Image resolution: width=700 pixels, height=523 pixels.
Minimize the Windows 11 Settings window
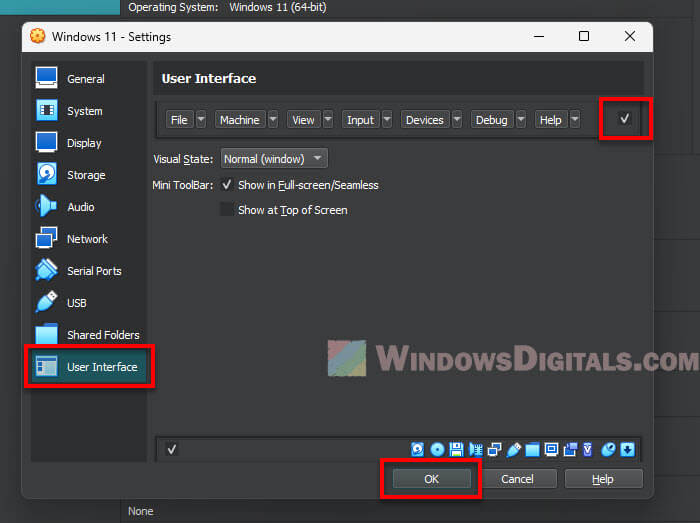[x=539, y=36]
